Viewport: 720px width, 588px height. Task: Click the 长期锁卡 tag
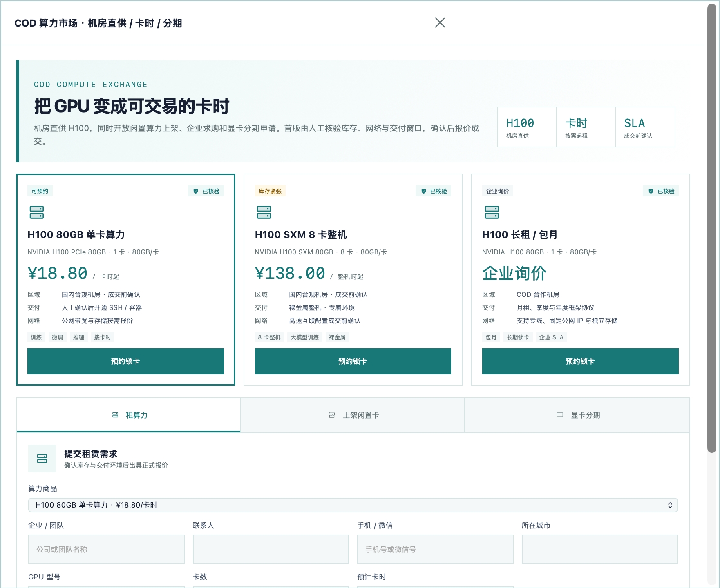coord(518,337)
